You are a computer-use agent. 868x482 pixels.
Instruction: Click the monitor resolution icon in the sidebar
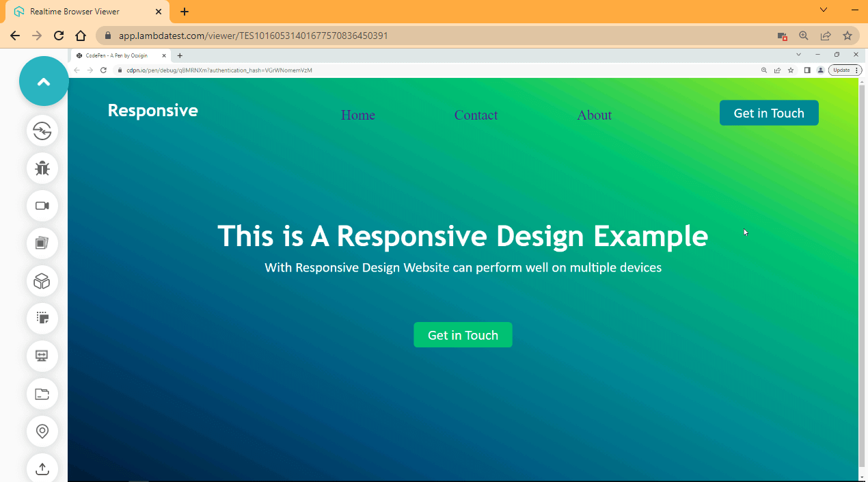click(42, 356)
